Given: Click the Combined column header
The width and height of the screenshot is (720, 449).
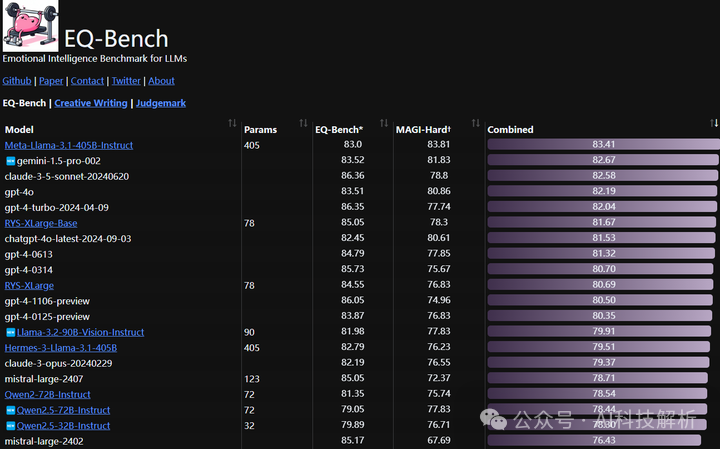Looking at the screenshot, I should coord(510,130).
